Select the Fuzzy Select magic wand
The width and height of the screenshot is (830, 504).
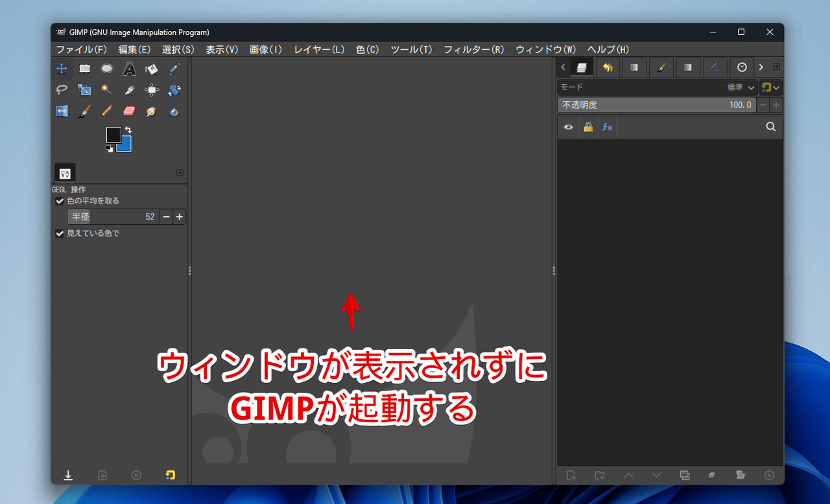(x=106, y=90)
